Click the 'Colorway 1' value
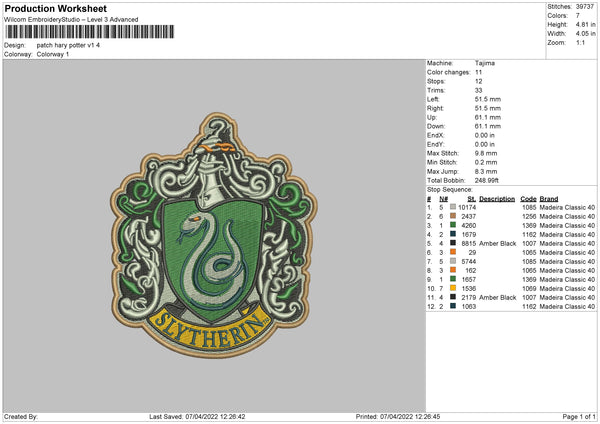 pos(53,54)
